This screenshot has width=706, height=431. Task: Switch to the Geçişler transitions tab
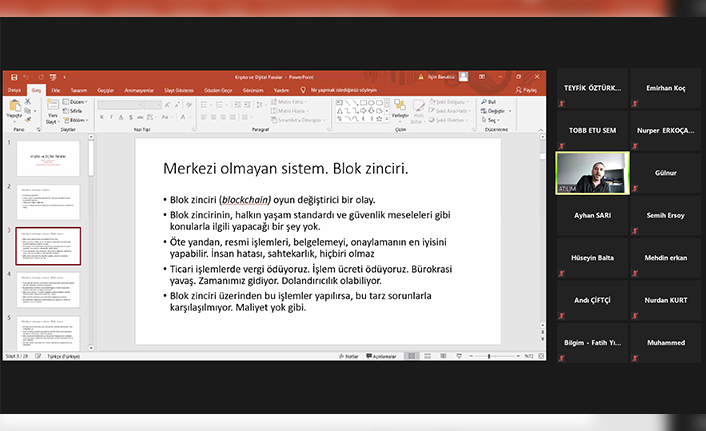click(106, 90)
